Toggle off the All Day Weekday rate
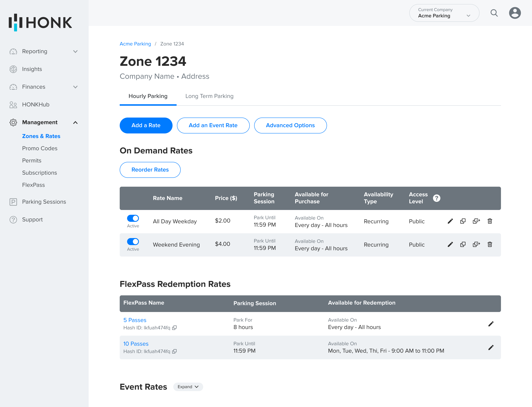Image resolution: width=532 pixels, height=407 pixels. point(133,218)
